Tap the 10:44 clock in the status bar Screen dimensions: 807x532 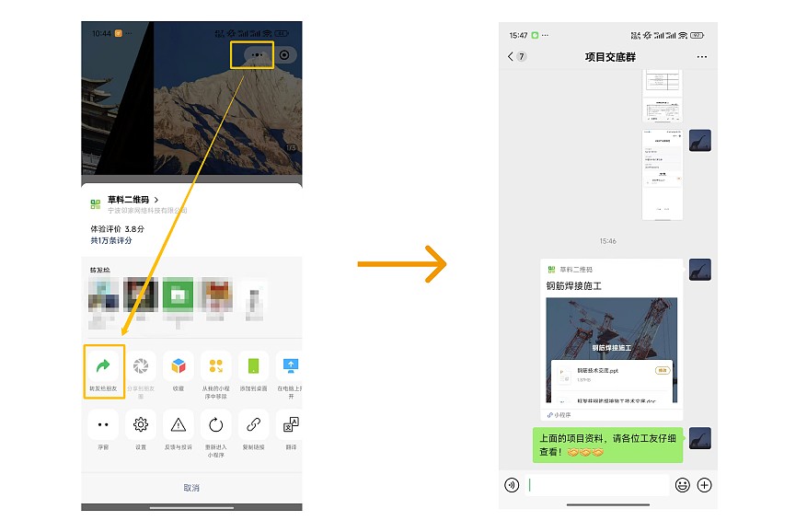point(101,33)
